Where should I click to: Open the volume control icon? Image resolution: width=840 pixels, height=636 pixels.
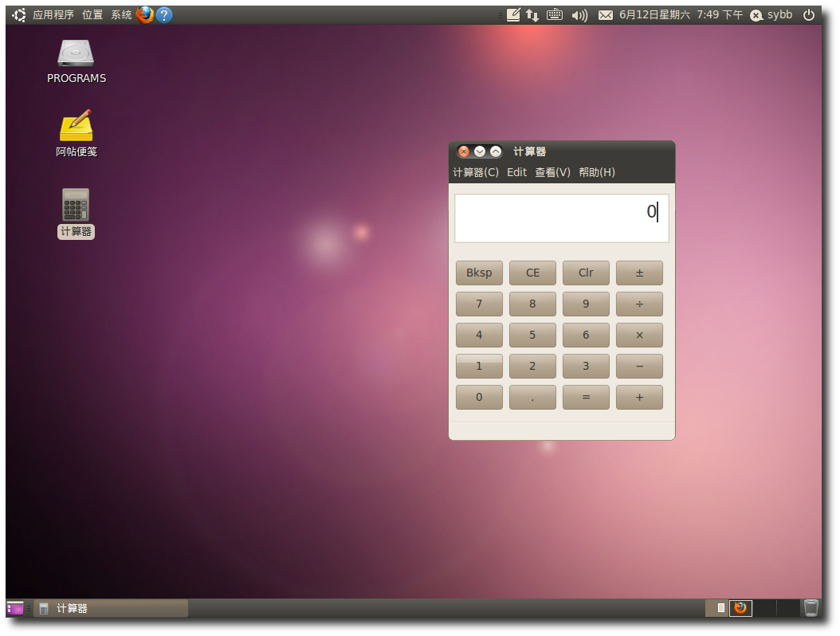(x=579, y=15)
